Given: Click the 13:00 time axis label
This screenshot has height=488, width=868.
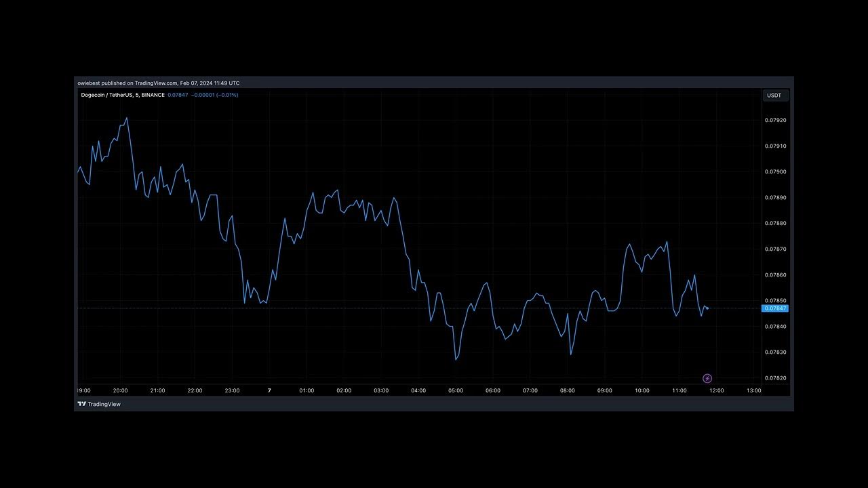Looking at the screenshot, I should (x=753, y=390).
